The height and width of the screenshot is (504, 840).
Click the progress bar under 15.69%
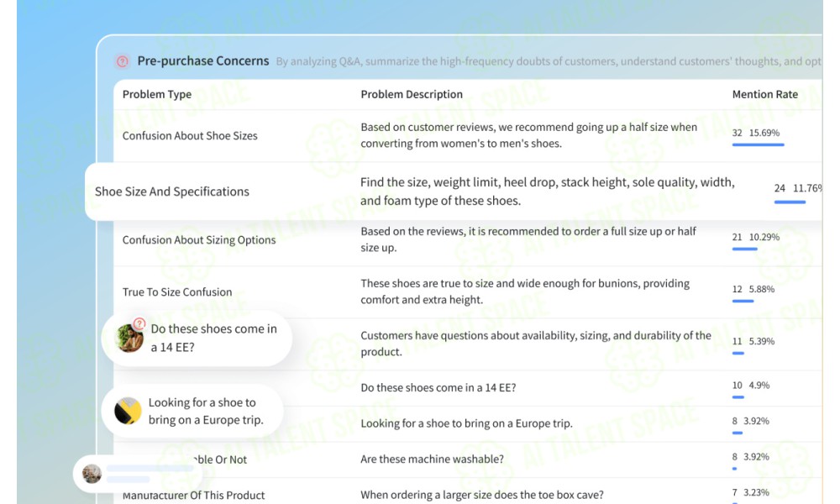[758, 144]
